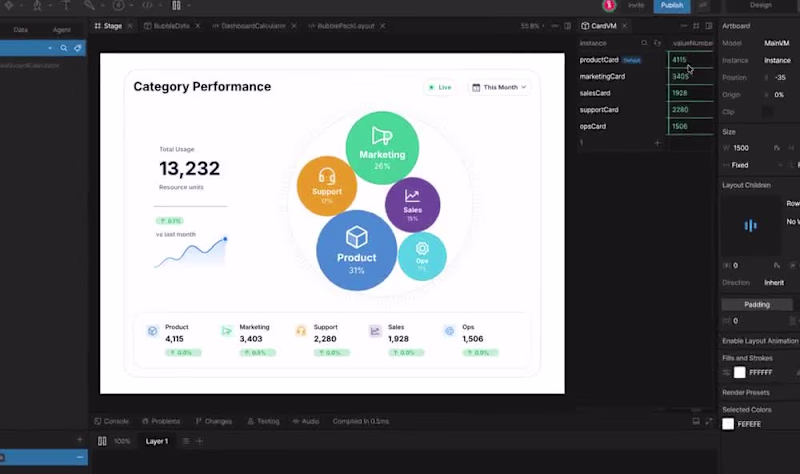The height and width of the screenshot is (474, 800).
Task: Click the layout columns icon in top toolbar
Action: coord(176,6)
